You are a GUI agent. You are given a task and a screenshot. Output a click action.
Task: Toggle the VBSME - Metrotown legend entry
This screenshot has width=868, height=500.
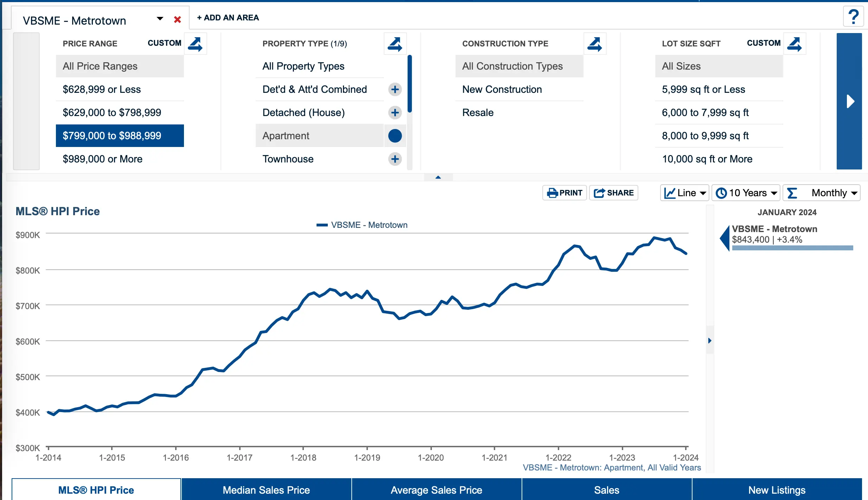pos(362,225)
